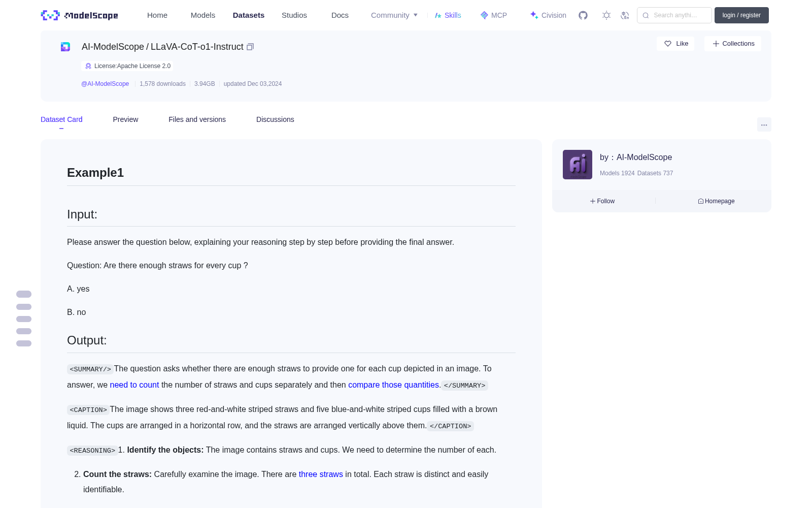Click the '3.94GB' size text
812x508 pixels.
pyautogui.click(x=205, y=84)
